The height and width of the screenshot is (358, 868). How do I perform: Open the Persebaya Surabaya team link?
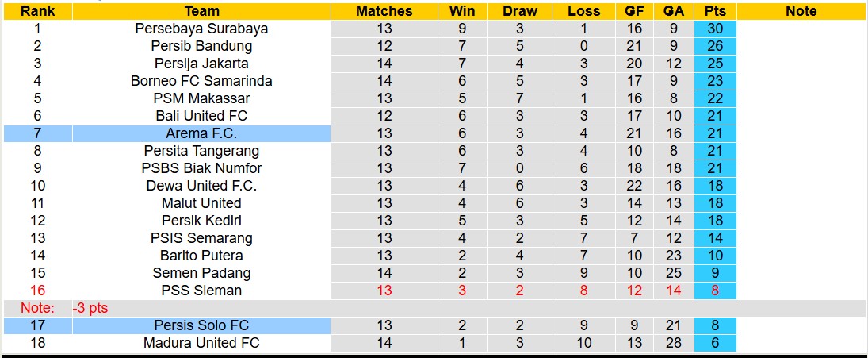coord(201,29)
